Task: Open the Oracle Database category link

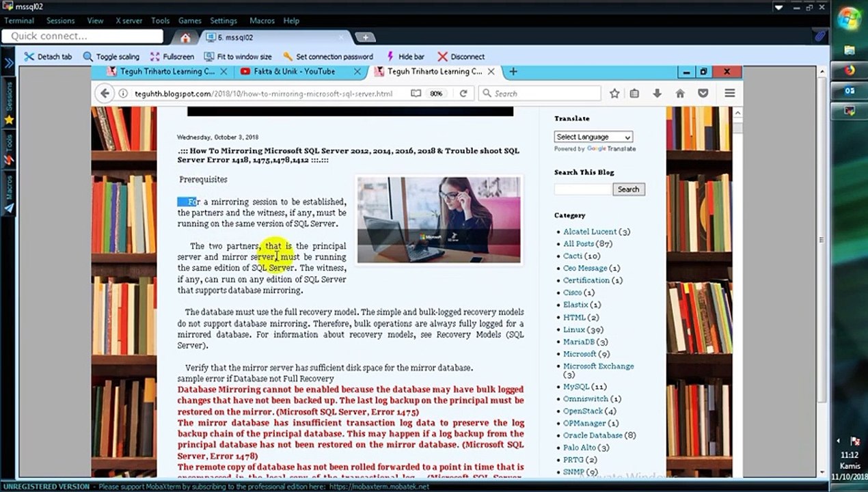Action: tap(593, 435)
